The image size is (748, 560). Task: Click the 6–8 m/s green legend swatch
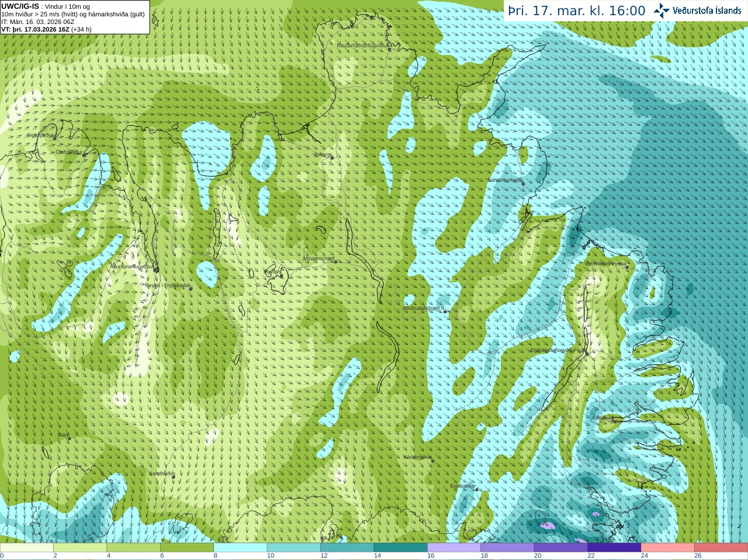pyautogui.click(x=187, y=548)
